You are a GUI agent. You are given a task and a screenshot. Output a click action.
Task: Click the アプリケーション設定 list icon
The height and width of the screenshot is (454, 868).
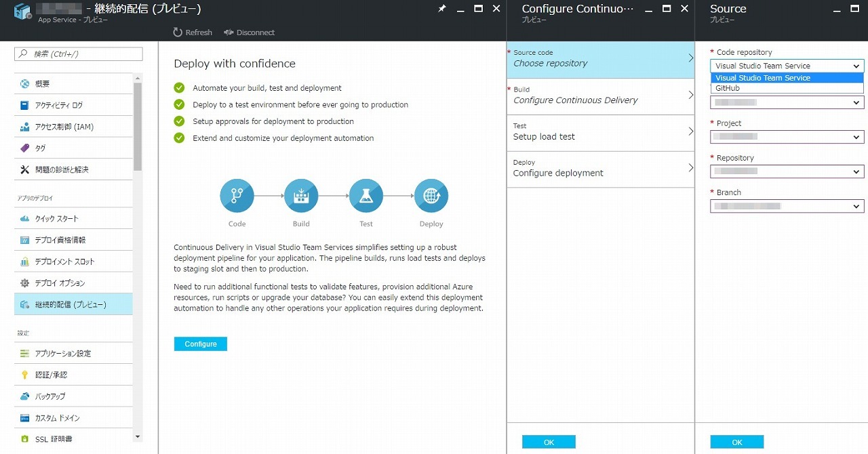(x=24, y=354)
